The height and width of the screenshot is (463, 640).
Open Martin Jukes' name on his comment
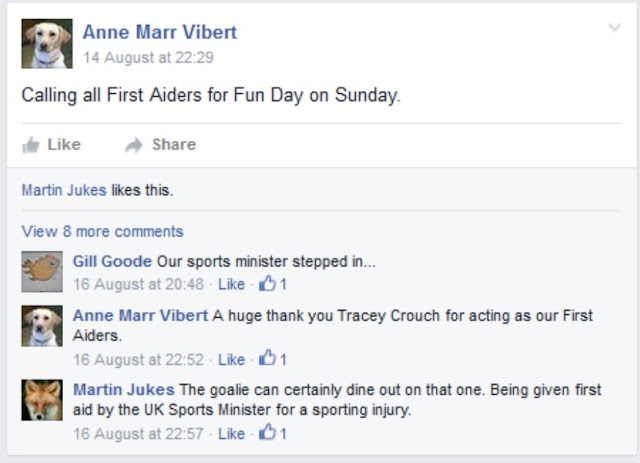tap(124, 390)
